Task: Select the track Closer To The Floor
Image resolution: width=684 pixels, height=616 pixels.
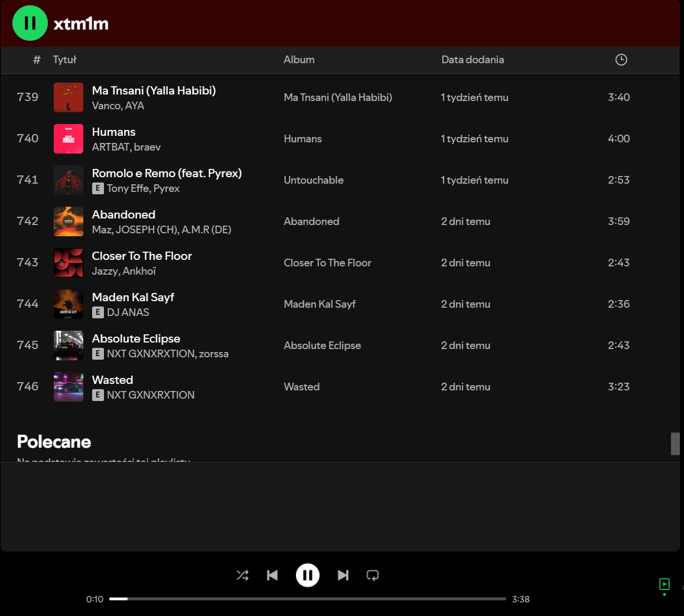Action: pyautogui.click(x=142, y=256)
